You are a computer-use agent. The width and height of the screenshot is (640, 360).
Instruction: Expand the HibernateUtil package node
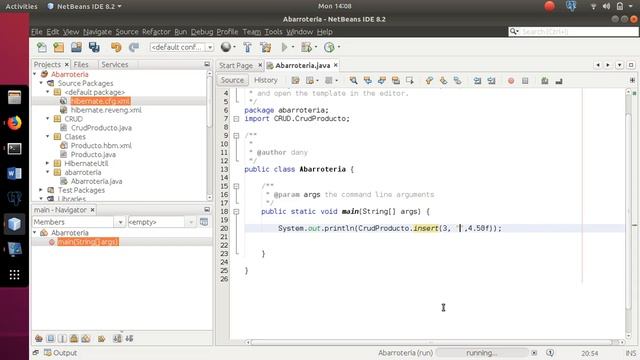pyautogui.click(x=48, y=163)
